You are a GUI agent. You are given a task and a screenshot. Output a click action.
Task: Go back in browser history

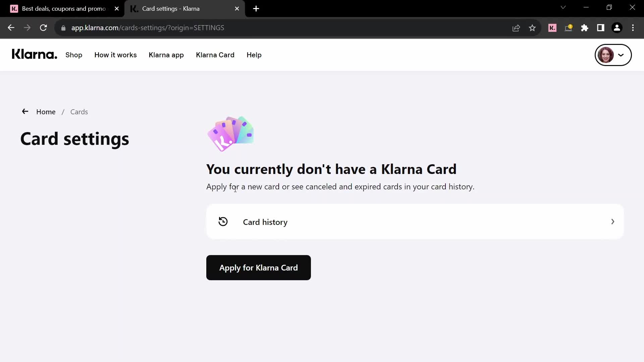11,28
